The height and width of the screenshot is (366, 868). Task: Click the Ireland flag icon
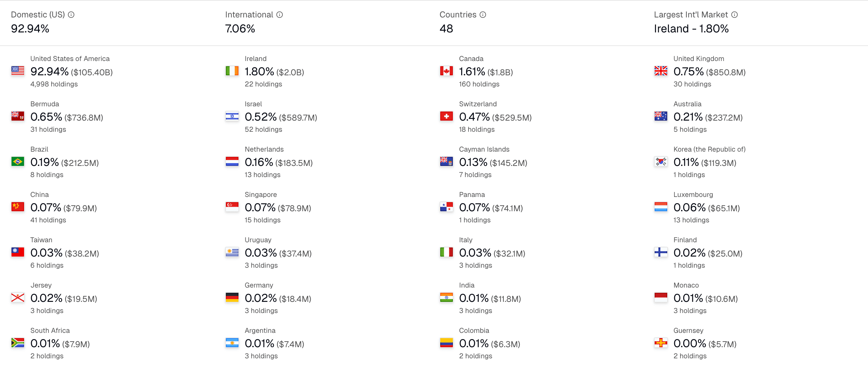click(x=232, y=70)
